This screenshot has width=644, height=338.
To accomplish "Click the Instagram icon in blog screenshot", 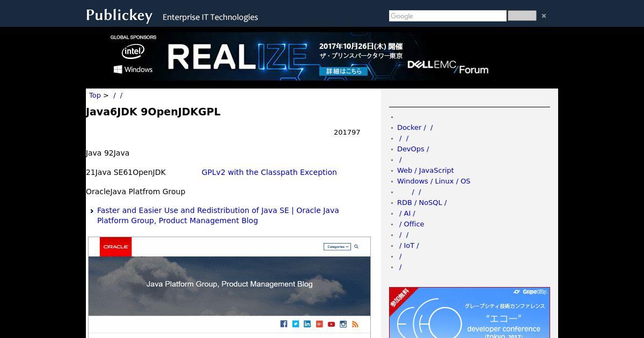I will (343, 324).
